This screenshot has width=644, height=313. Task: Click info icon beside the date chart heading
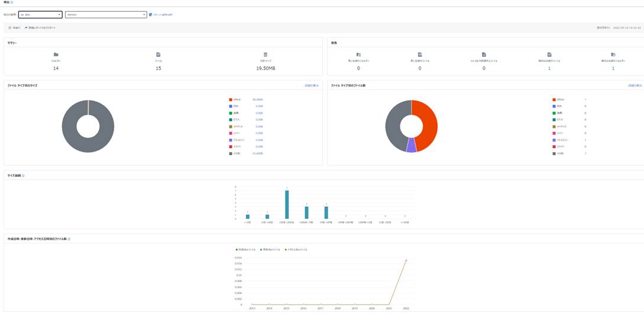click(69, 238)
